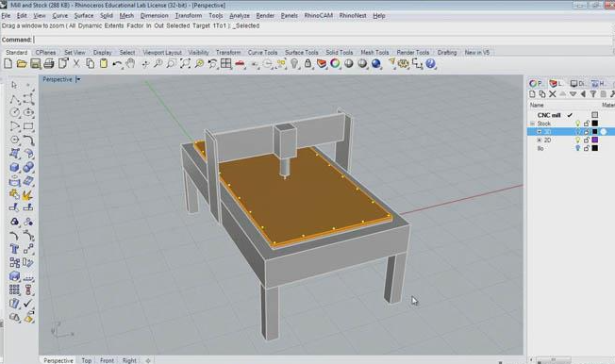Open the File menu
The image size is (615, 364).
click(6, 16)
